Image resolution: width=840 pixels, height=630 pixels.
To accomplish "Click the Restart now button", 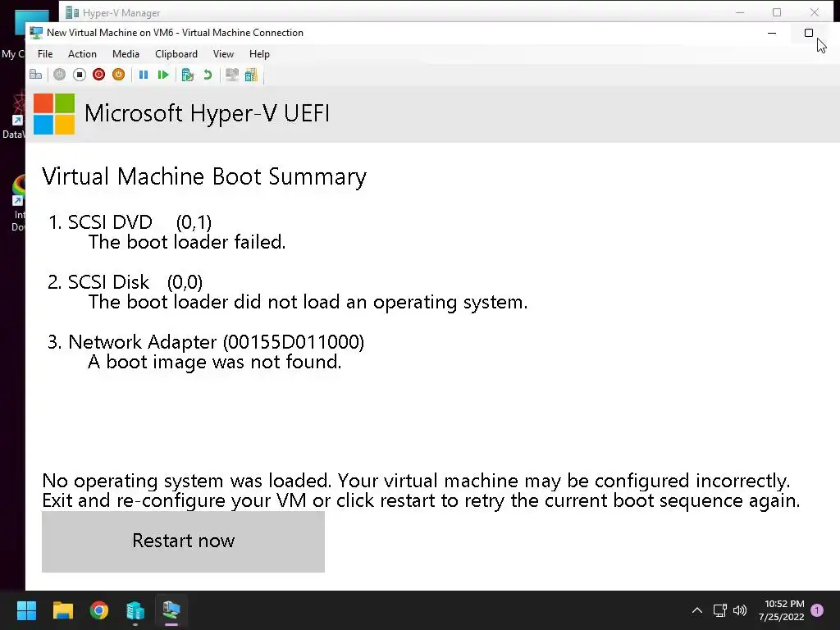I will (183, 541).
